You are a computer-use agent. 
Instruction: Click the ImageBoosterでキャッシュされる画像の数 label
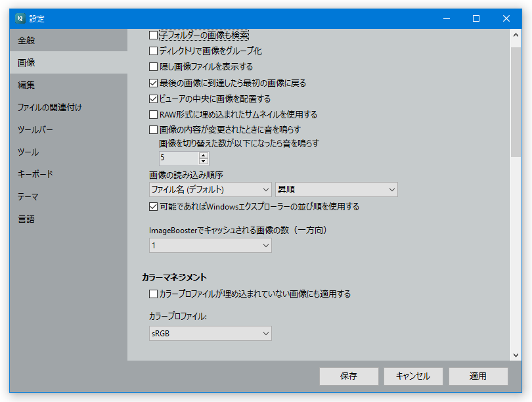[x=238, y=231]
